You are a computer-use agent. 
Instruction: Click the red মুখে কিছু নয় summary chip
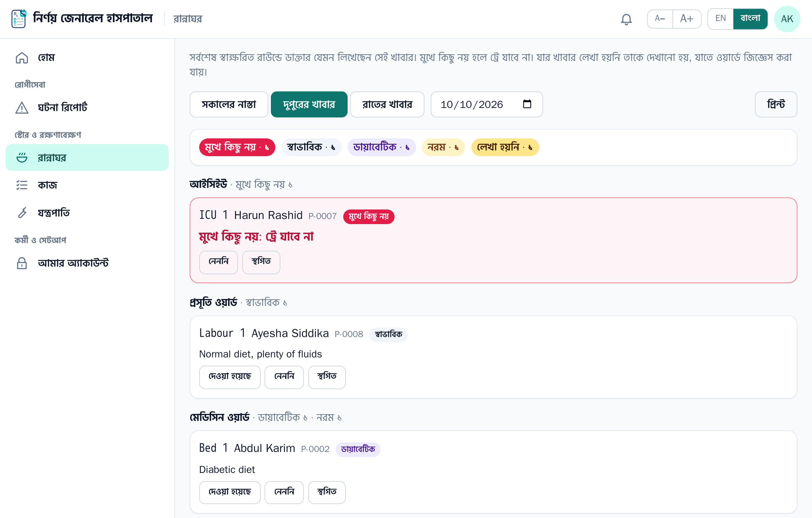point(237,148)
